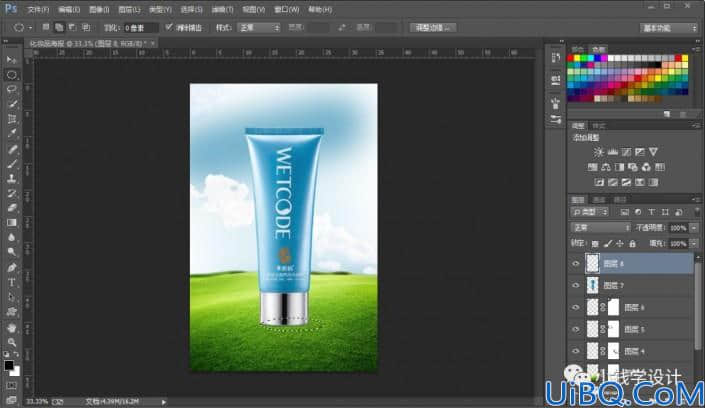Add a Levels adjustment layer
Viewport: 705px width, 408px height.
[612, 152]
